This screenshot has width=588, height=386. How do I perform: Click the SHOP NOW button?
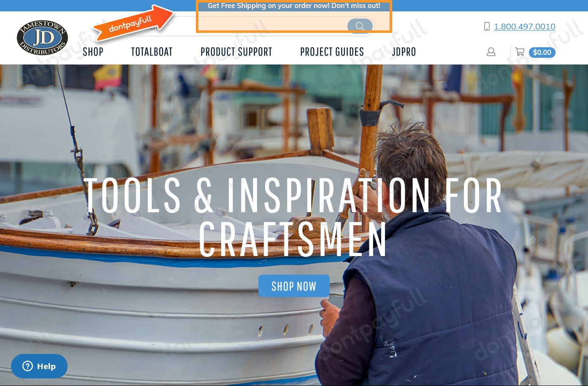tap(294, 286)
